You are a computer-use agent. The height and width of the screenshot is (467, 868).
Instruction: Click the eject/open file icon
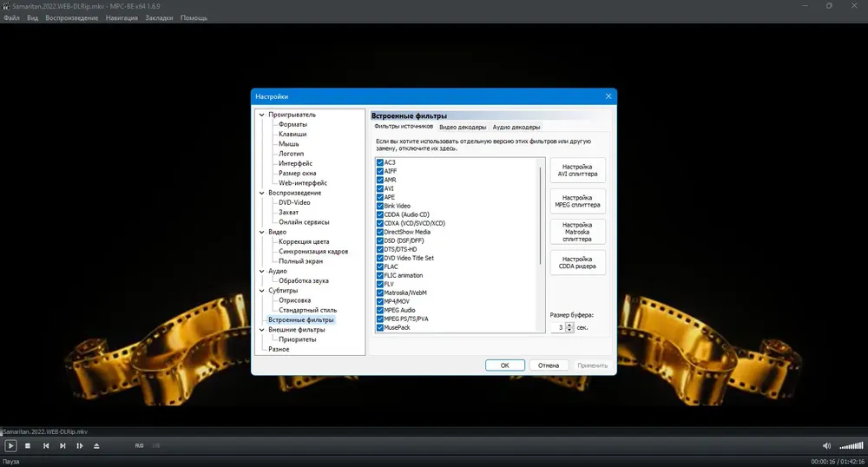pos(96,445)
